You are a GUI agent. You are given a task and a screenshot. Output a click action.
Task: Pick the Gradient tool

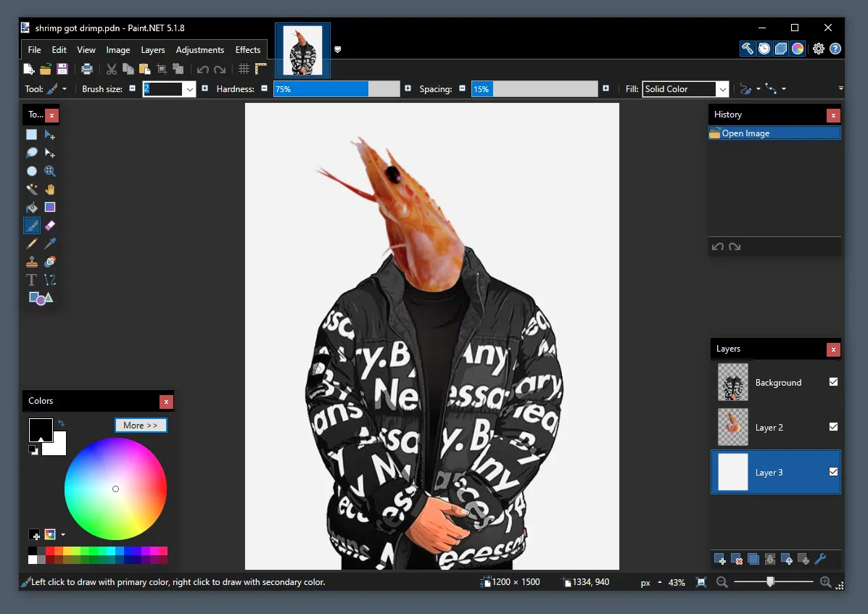(x=50, y=207)
